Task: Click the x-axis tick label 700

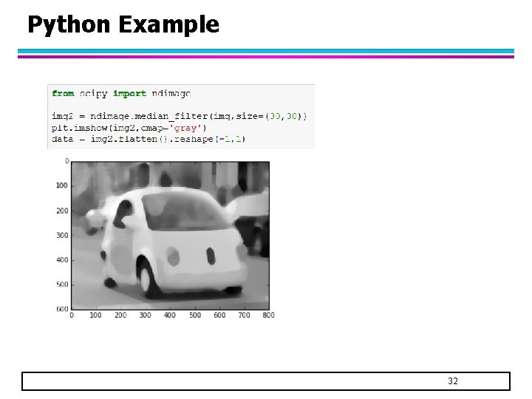Action: (244, 316)
